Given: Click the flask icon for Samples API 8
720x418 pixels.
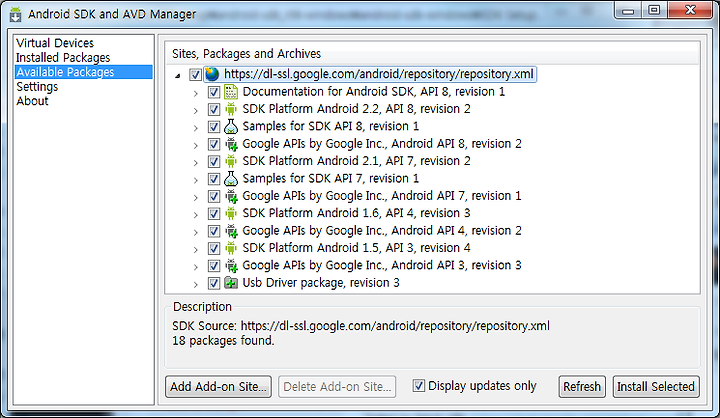Looking at the screenshot, I should click(x=231, y=126).
